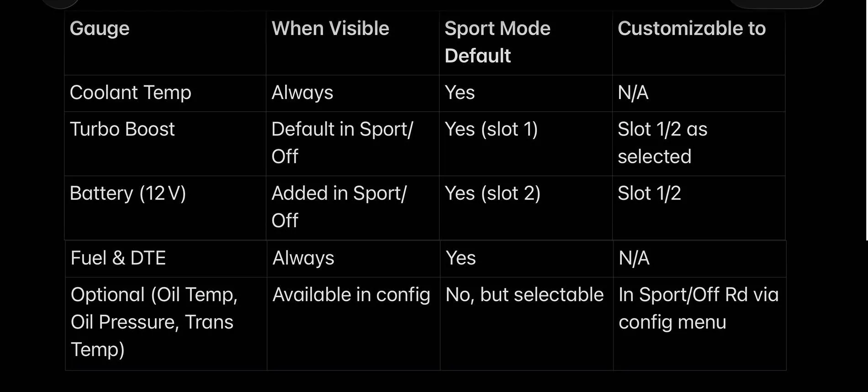Click the config menu customization cell
The image size is (868, 392).
tap(698, 308)
